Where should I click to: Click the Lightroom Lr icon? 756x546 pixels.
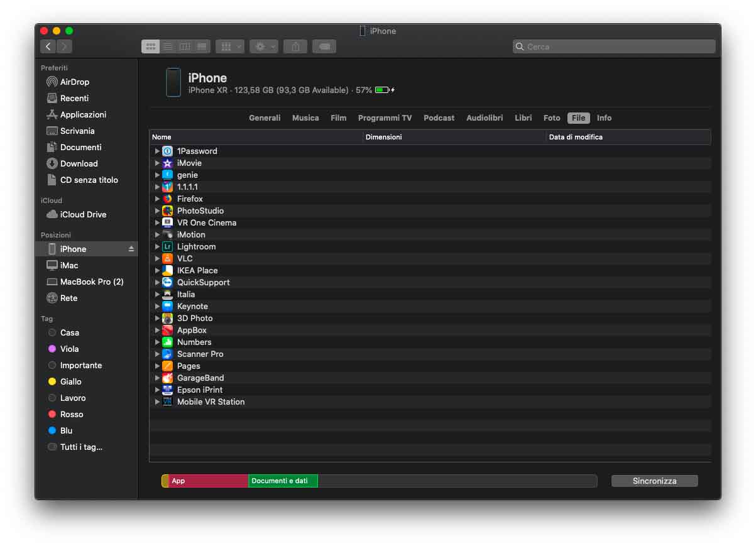tap(167, 246)
